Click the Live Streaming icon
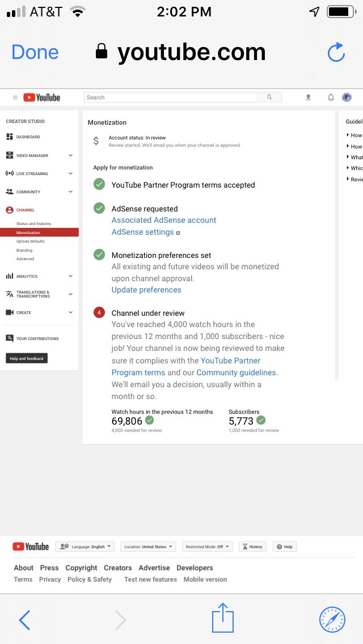This screenshot has width=363, height=644. click(x=10, y=173)
